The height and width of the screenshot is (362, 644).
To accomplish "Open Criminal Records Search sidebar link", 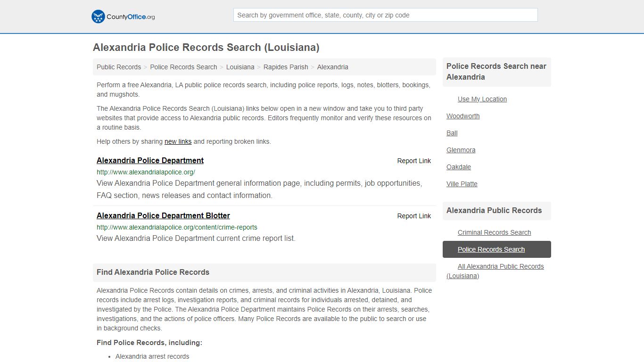I will point(494,232).
